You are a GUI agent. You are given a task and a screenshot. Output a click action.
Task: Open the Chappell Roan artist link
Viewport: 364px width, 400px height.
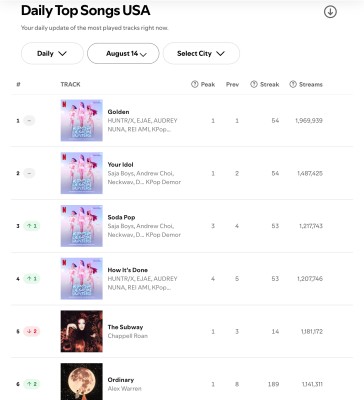[x=128, y=336]
